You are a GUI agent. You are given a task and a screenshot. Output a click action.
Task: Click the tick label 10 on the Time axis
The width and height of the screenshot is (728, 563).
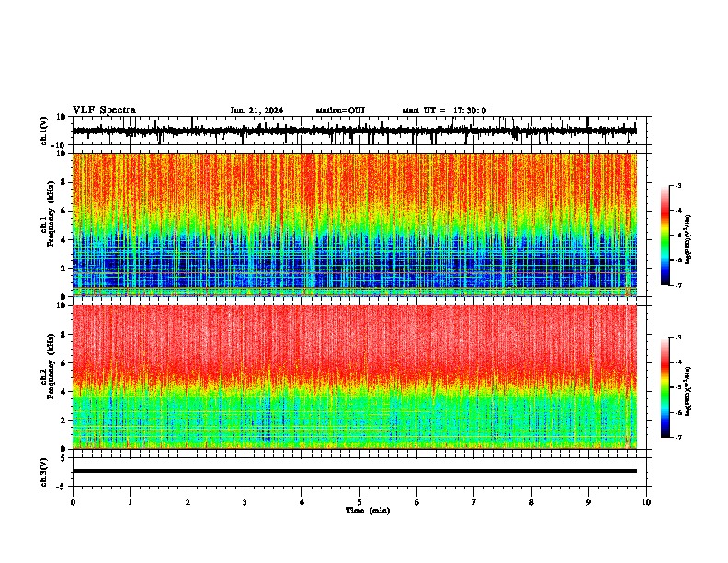pyautogui.click(x=646, y=502)
